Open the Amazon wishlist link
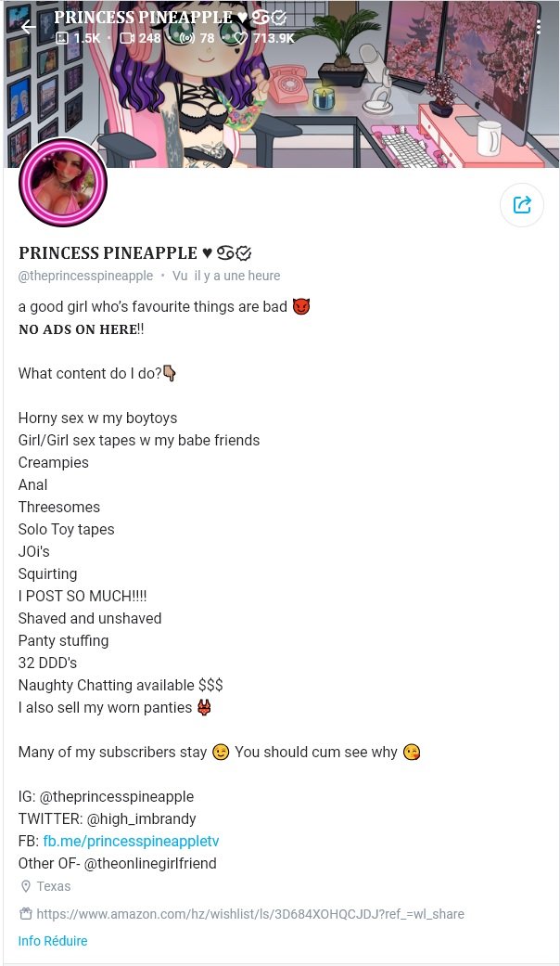Screen dimensions: 560x966 point(250,914)
